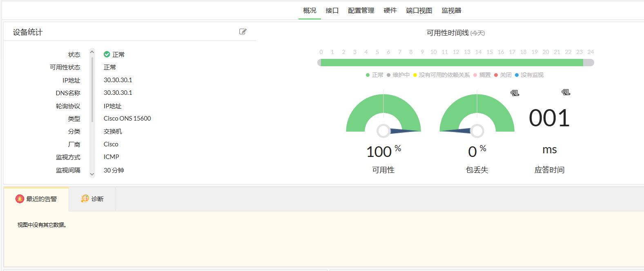This screenshot has width=644, height=271.
Task: Open the icon above the 包丢失 gauge
Action: tap(515, 93)
